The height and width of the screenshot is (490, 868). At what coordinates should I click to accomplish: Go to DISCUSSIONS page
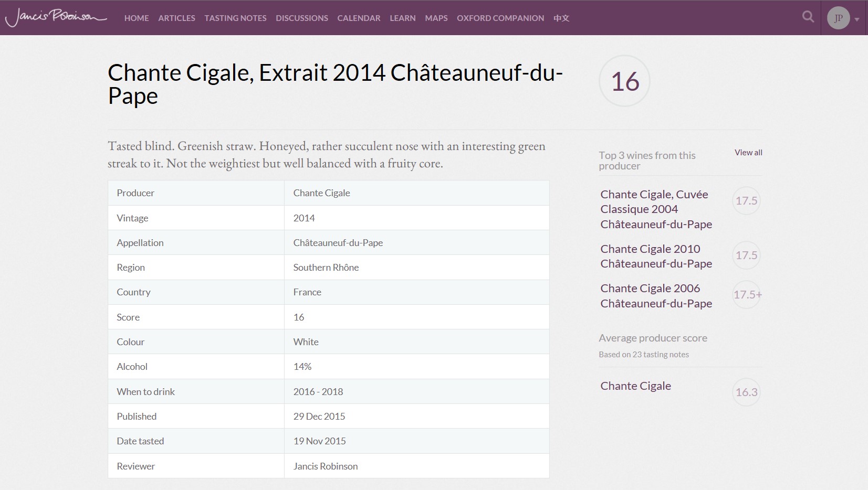(302, 18)
